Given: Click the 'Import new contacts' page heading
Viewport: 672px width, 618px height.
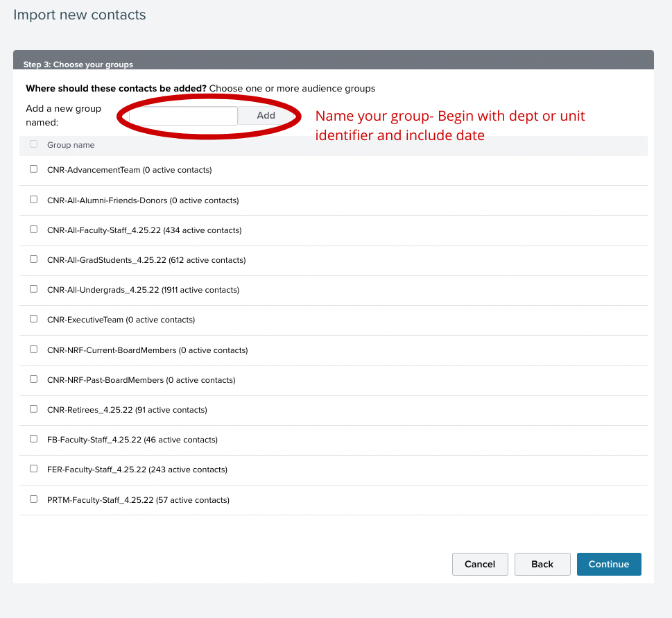Looking at the screenshot, I should pyautogui.click(x=80, y=15).
